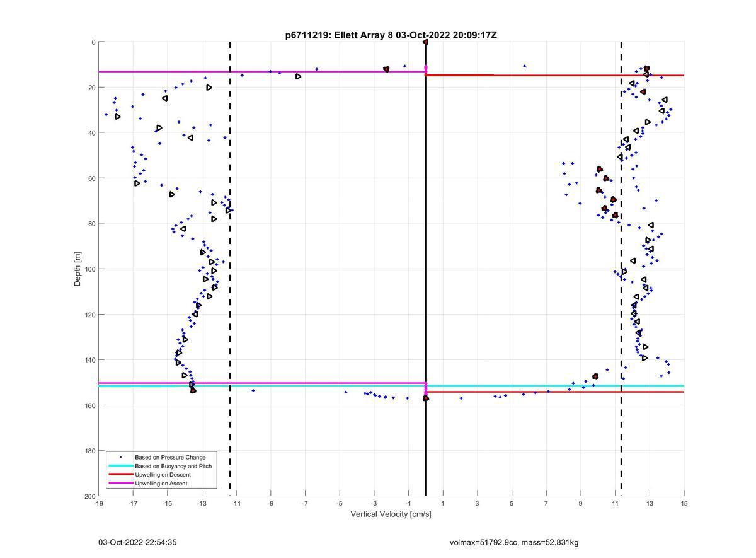Viewport: 756px width, 558px height.
Task: Click depth axis tick label '80'
Action: click(x=91, y=224)
